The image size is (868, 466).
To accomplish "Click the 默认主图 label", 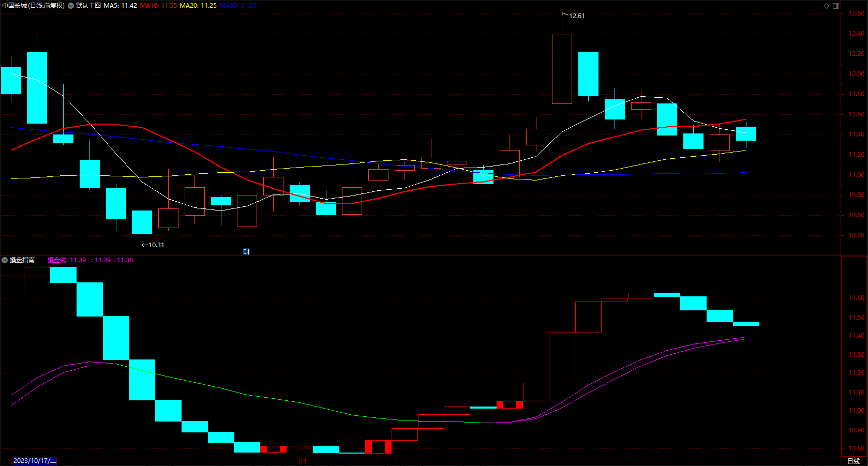I will click(x=88, y=6).
